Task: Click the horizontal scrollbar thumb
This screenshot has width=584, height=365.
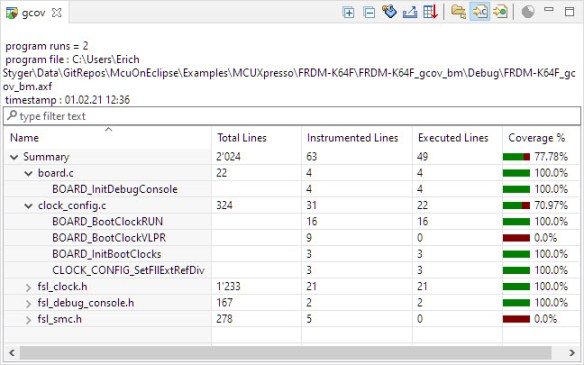Action: pos(285,353)
